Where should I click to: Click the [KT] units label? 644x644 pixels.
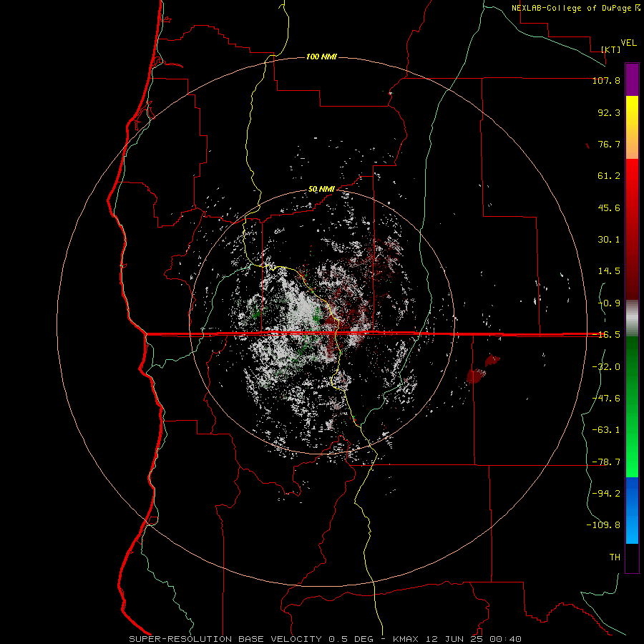tap(611, 49)
